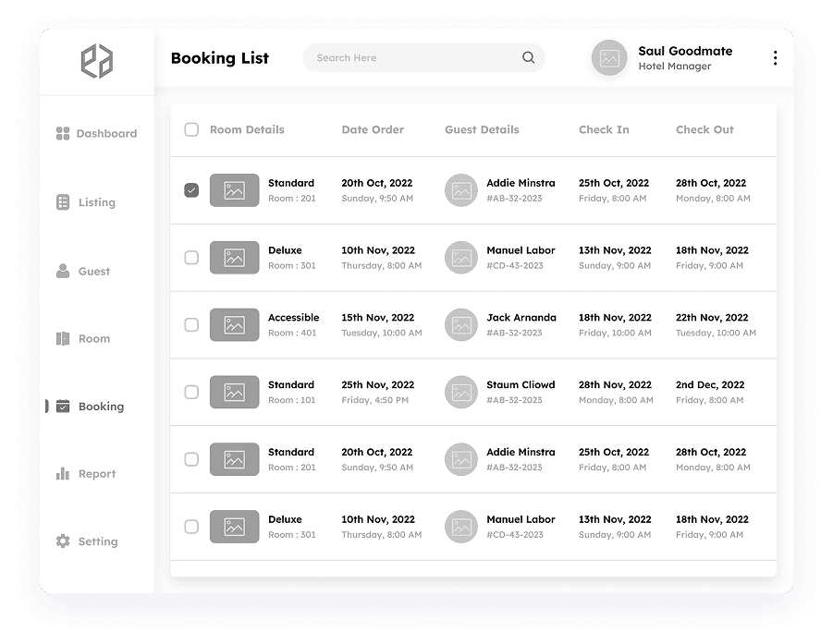Sort bookings by the Date Order column
The image size is (833, 644).
(x=373, y=129)
